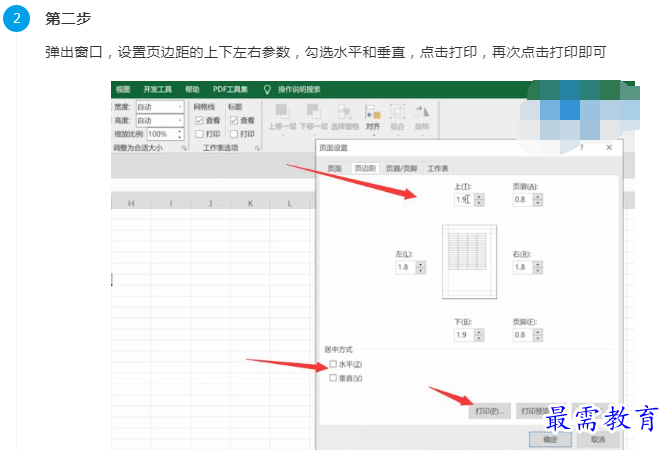Click the 下(B) margin input showing 1.9
The width and height of the screenshot is (667, 450).
click(x=464, y=335)
